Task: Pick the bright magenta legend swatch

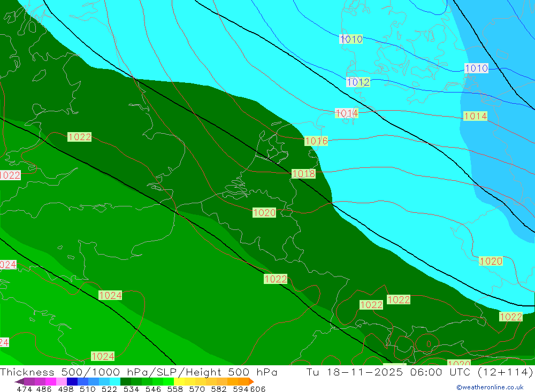Action: [x=50, y=381]
